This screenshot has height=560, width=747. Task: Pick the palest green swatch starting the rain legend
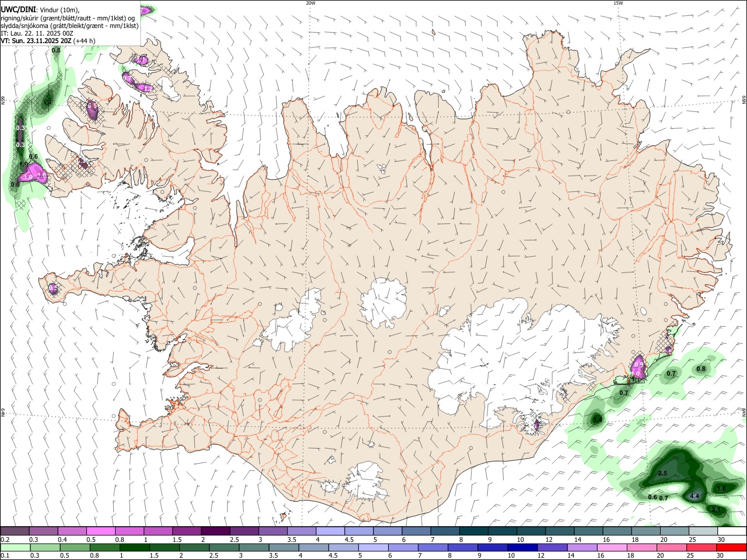tap(15, 548)
